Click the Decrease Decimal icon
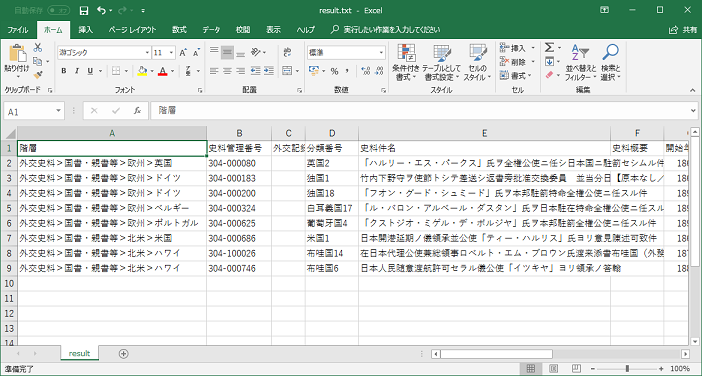The height and width of the screenshot is (376, 702). pos(379,71)
